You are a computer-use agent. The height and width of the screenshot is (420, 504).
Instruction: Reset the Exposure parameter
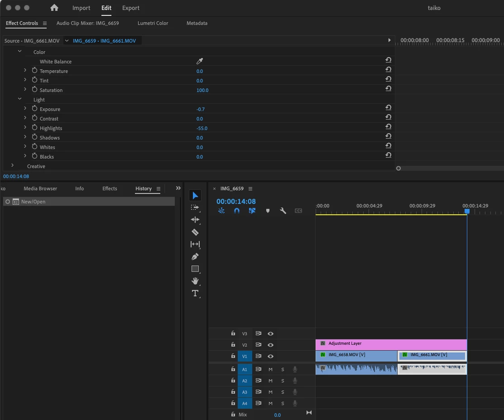388,107
